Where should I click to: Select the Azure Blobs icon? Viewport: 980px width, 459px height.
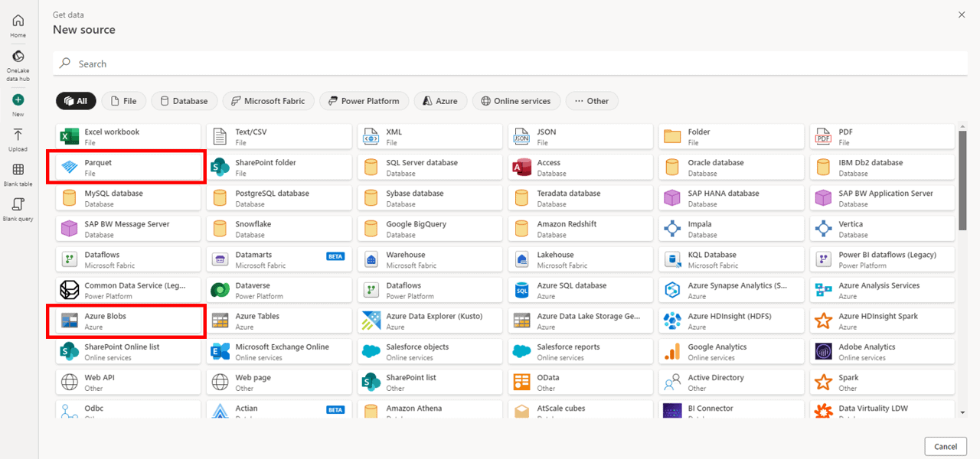(70, 321)
